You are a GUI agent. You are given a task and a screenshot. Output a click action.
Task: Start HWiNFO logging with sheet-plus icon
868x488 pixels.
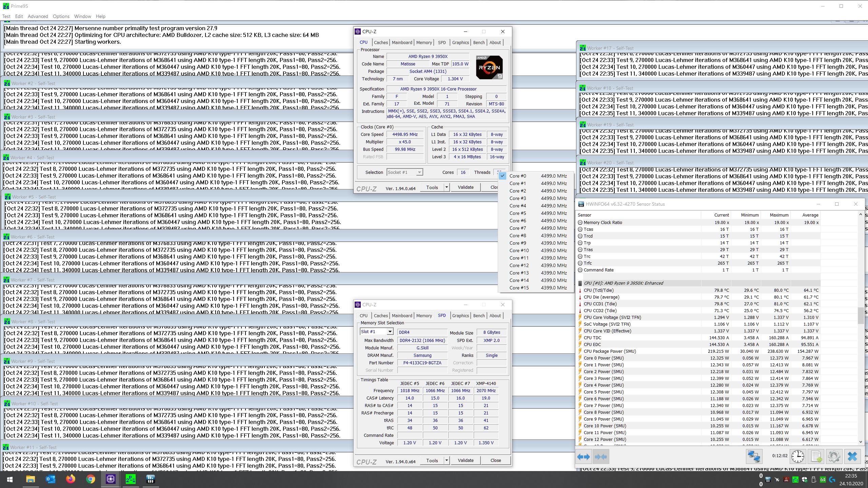tap(816, 456)
